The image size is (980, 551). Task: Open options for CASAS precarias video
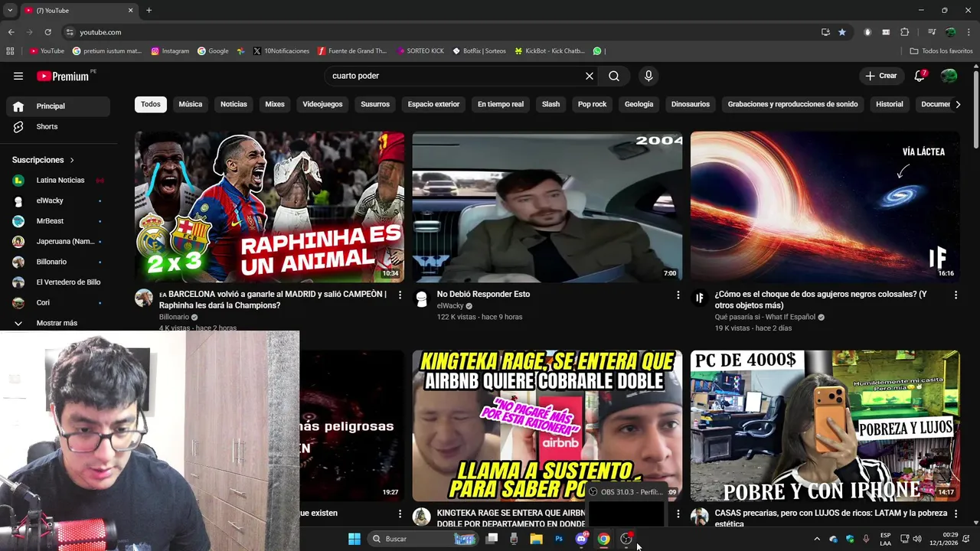(x=955, y=514)
